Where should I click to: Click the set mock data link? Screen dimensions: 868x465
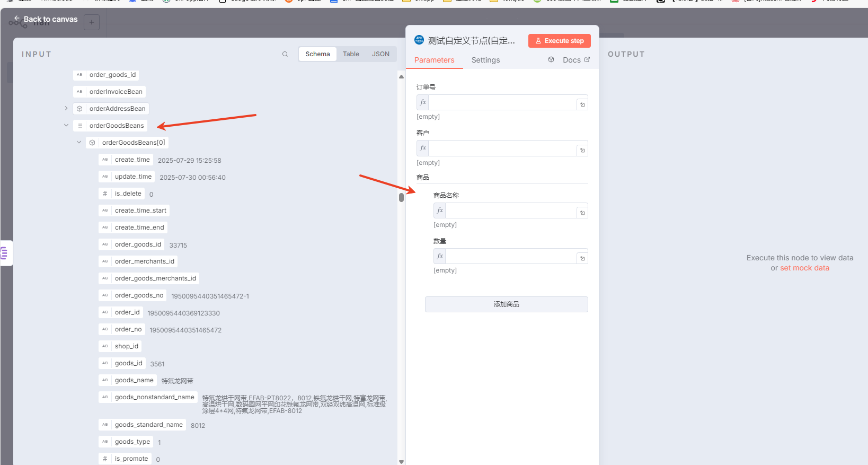click(804, 268)
